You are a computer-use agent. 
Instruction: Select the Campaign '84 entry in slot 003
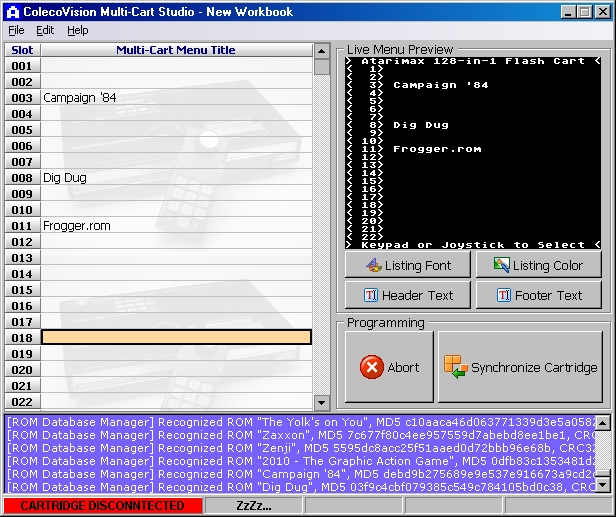tap(80, 98)
